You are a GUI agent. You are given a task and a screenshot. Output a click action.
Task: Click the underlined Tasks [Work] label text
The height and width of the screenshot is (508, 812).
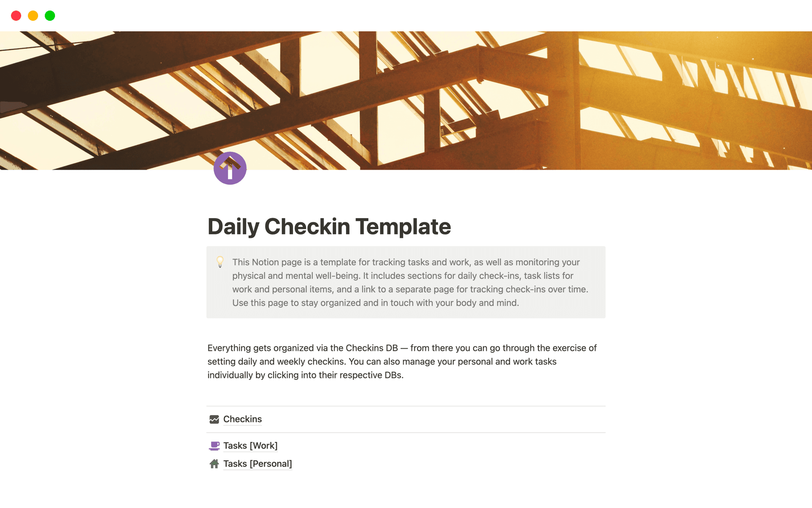250,445
